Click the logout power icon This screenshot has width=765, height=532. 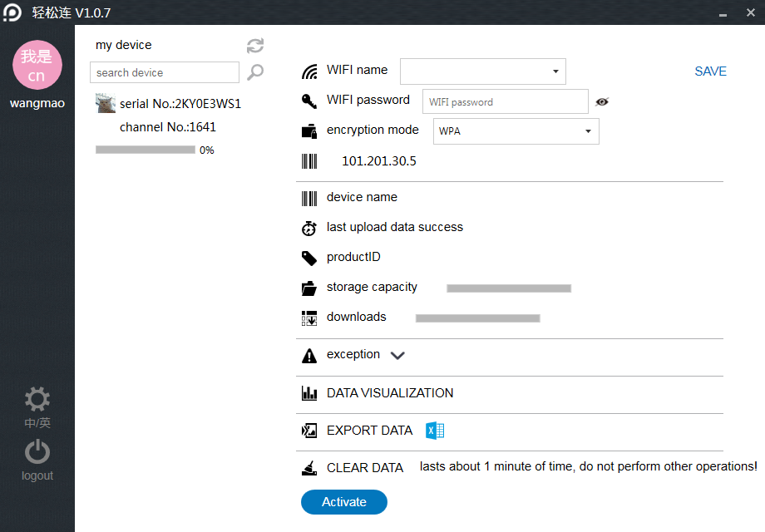point(37,451)
